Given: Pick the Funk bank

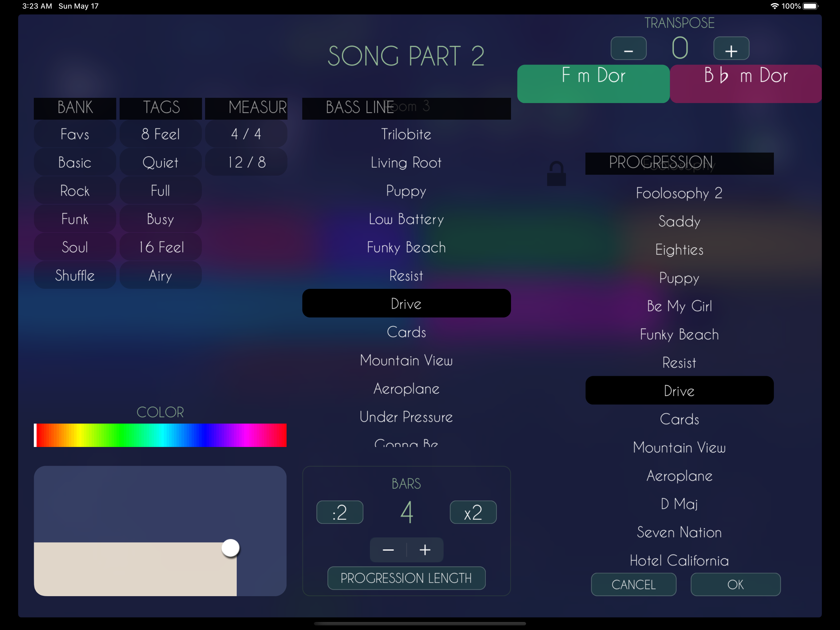Looking at the screenshot, I should 75,219.
